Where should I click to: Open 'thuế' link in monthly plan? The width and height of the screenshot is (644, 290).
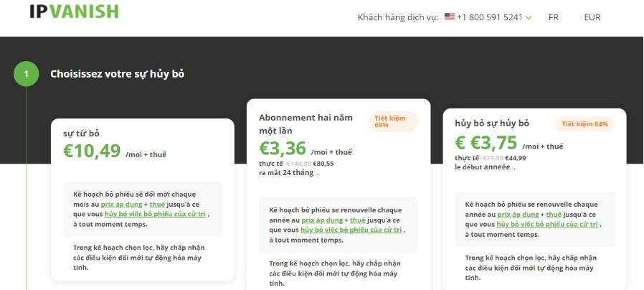(157, 205)
